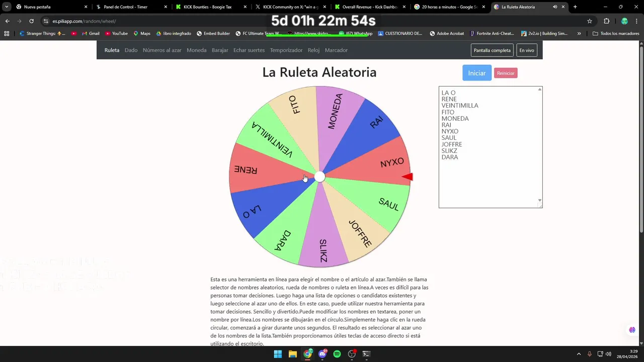Open Spotify from the taskbar
Screen dimensions: 644x362
(337, 354)
